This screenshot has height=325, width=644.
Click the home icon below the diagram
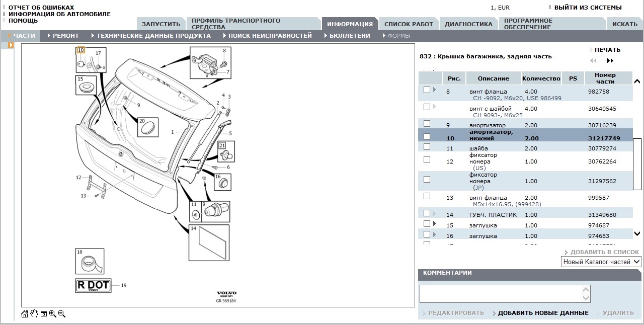tap(25, 314)
